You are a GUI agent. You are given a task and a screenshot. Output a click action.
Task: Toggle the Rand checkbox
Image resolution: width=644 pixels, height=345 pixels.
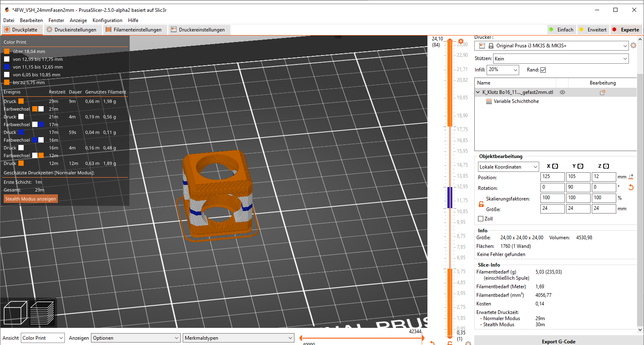543,70
